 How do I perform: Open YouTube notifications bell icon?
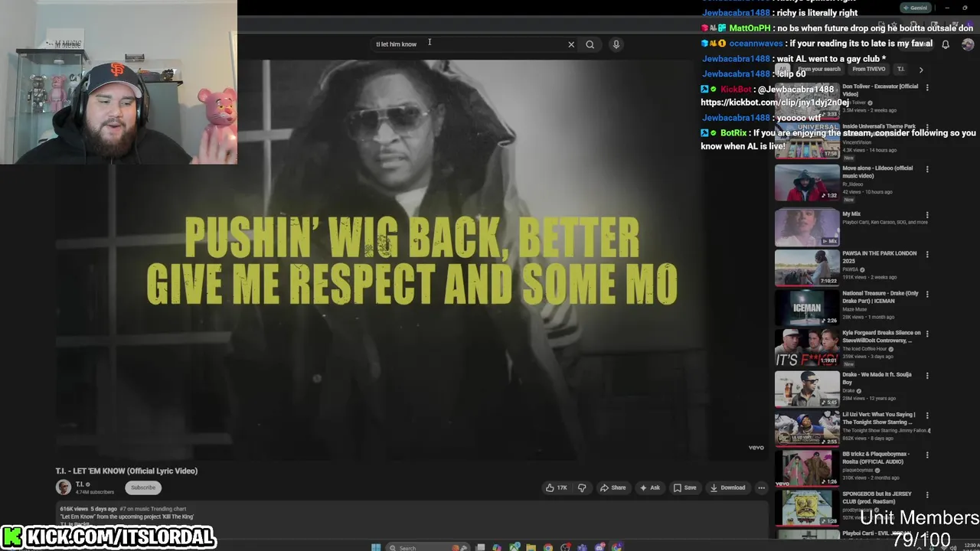pyautogui.click(x=946, y=44)
